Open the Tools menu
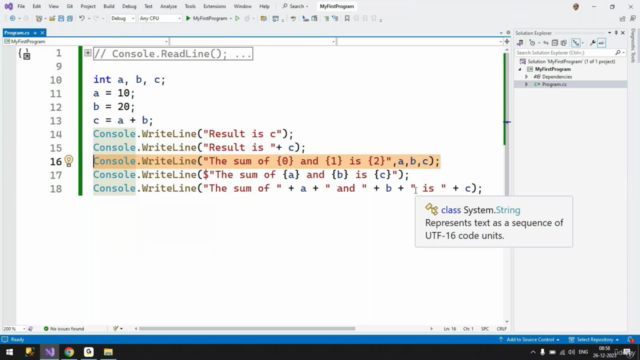Viewport: 640px width, 360px height. tap(190, 6)
